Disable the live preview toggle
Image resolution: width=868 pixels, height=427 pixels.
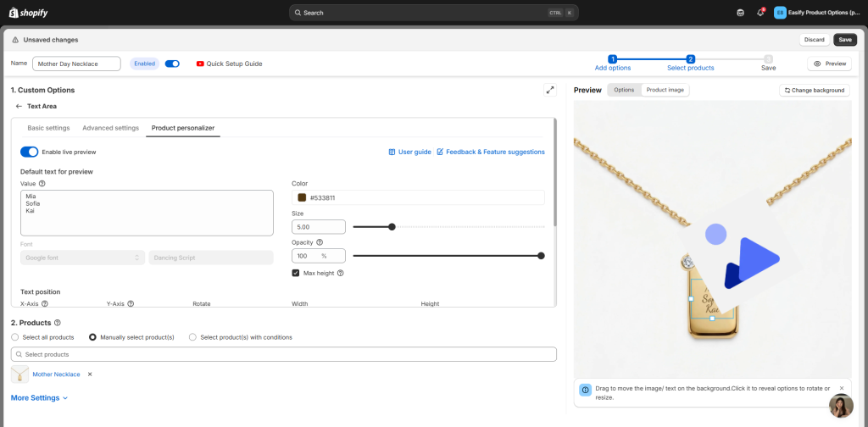(x=30, y=152)
